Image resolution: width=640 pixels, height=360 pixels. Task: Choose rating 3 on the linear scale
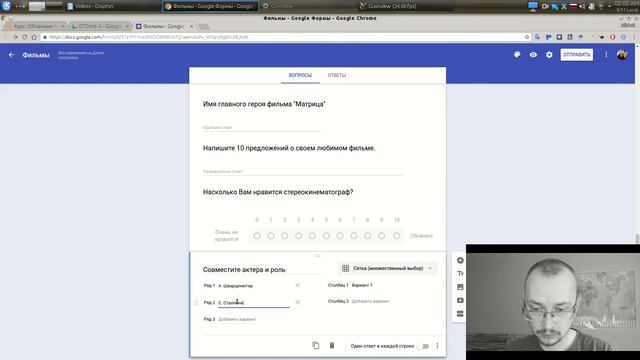coord(298,236)
